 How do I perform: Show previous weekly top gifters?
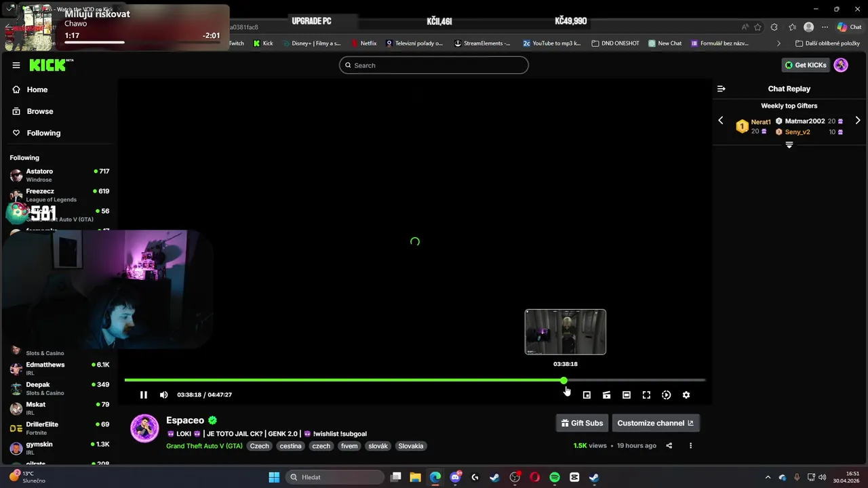tap(721, 121)
